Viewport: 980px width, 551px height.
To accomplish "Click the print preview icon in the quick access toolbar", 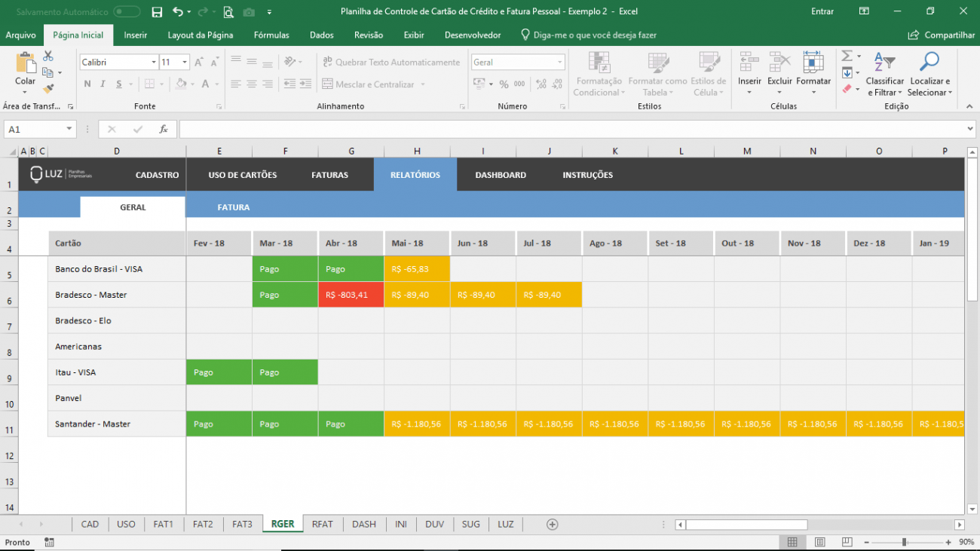I will [228, 12].
